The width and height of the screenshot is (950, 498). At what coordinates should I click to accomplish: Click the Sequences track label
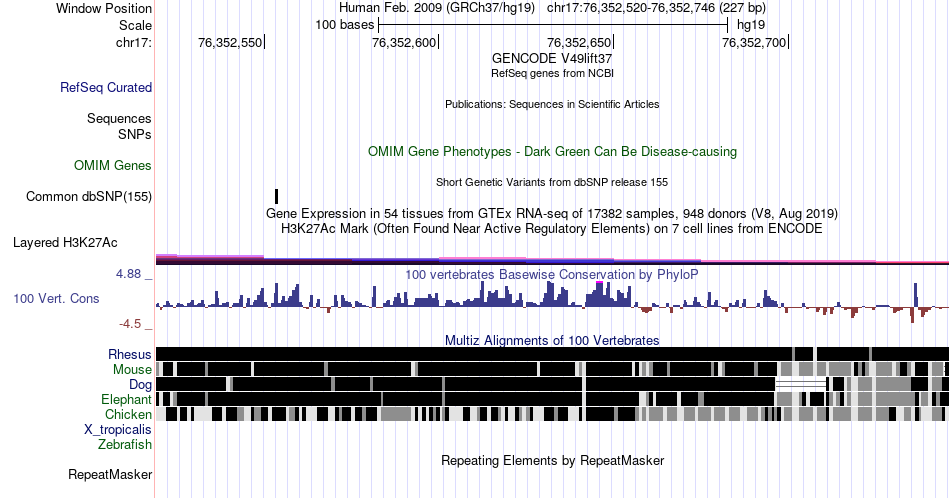click(119, 118)
